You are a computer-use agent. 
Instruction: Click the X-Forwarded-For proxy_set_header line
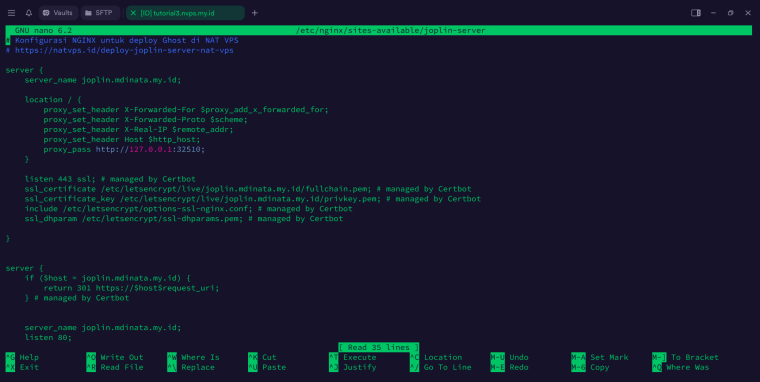[186, 110]
